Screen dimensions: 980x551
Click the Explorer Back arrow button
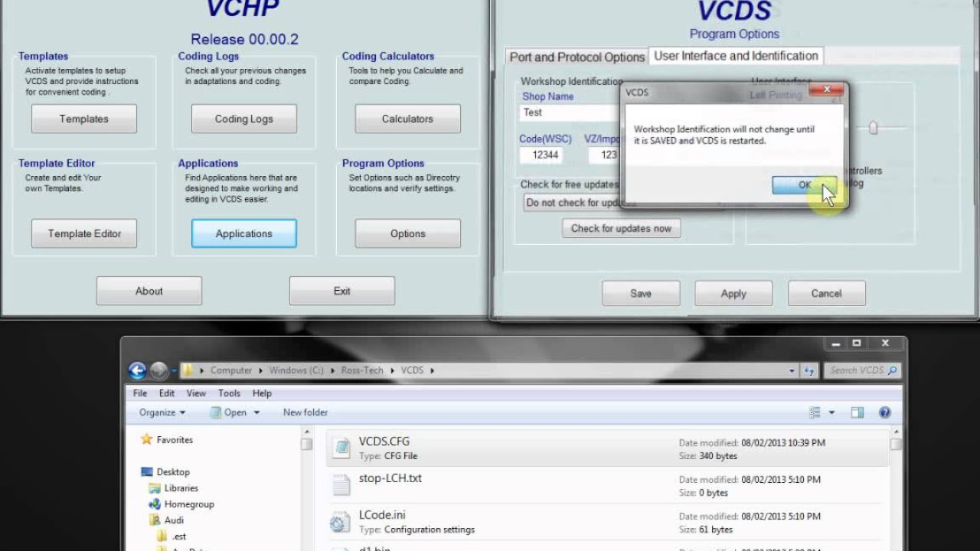pos(138,371)
